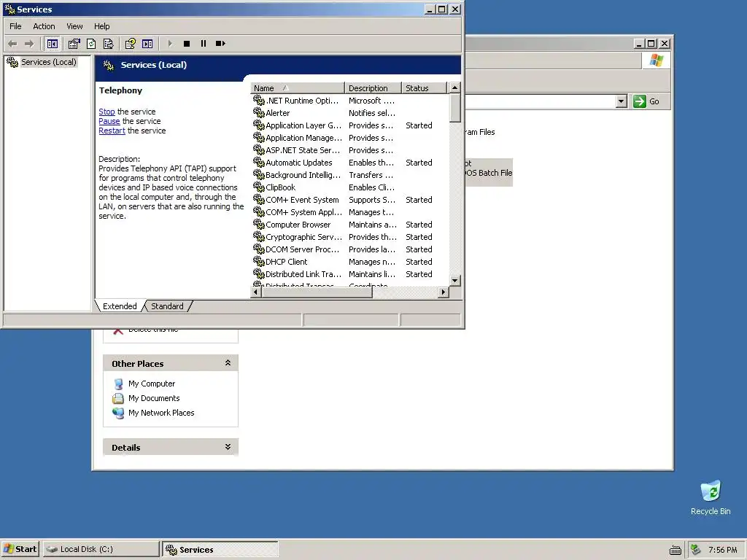747x560 pixels.
Task: Select the Automatic Updates service icon
Action: click(259, 163)
